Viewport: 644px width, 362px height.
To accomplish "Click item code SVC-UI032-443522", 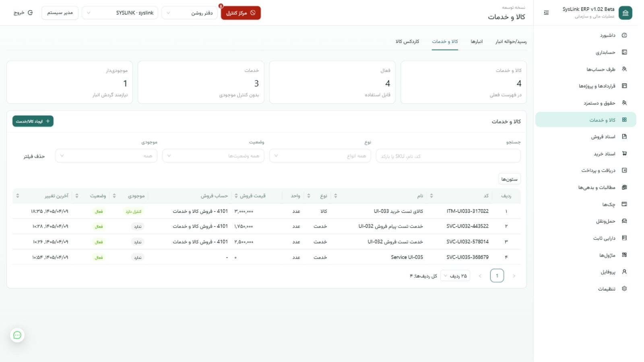I will click(x=468, y=226).
